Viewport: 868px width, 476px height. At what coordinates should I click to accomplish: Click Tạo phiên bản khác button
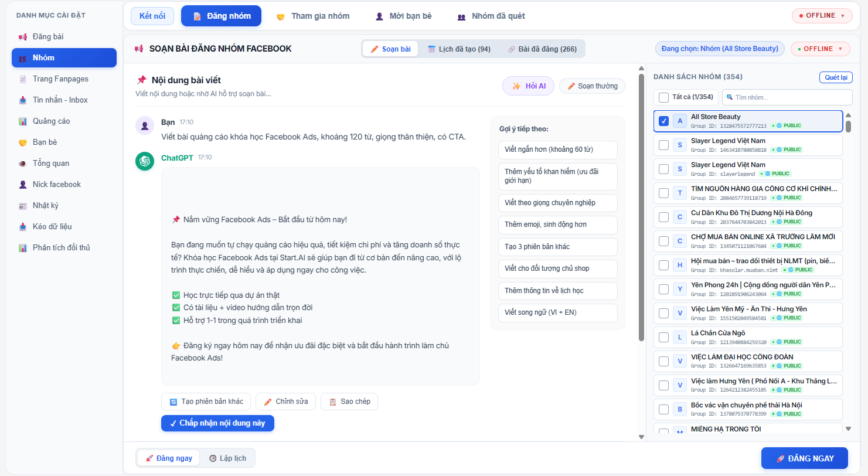(206, 402)
